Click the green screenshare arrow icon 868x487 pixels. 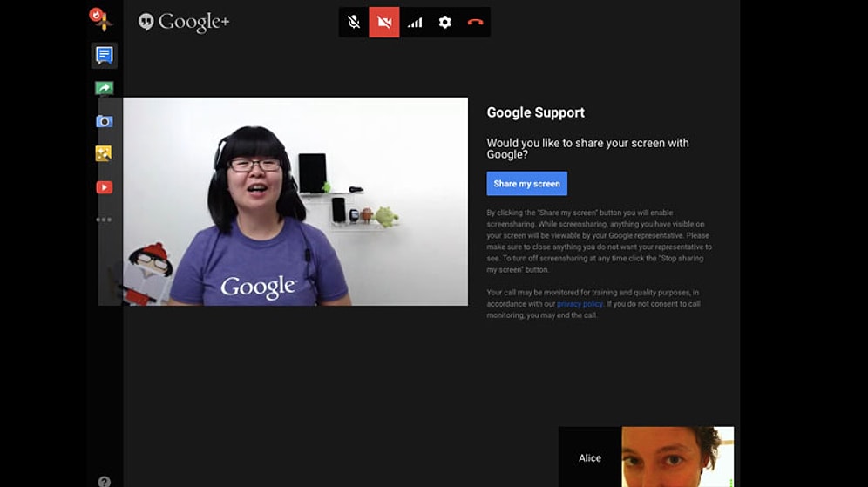pos(104,88)
